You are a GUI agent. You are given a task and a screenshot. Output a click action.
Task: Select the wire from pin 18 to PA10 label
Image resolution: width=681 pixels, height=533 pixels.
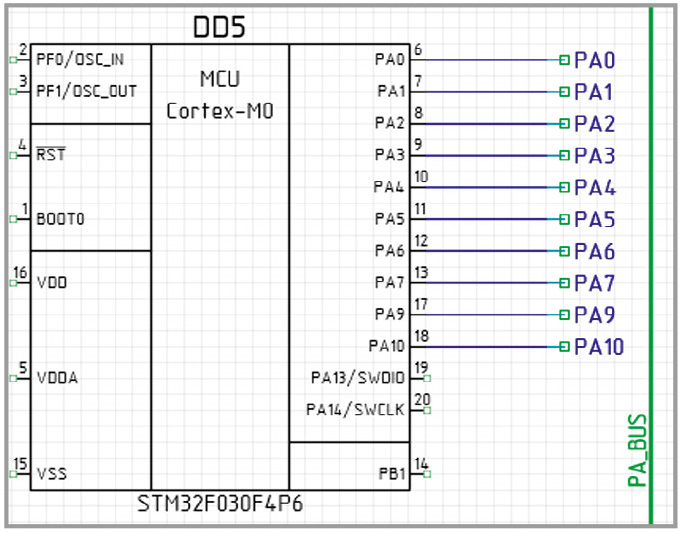(486, 347)
